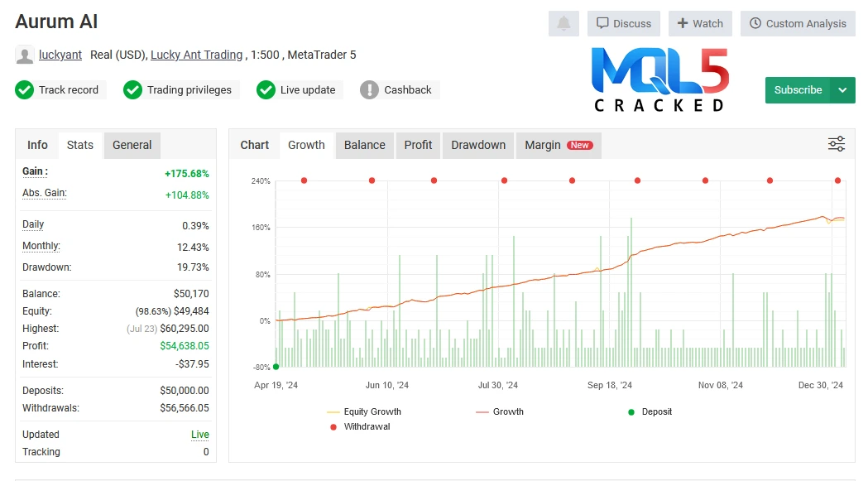
Task: Click the New badge on Margin tab
Action: point(579,145)
